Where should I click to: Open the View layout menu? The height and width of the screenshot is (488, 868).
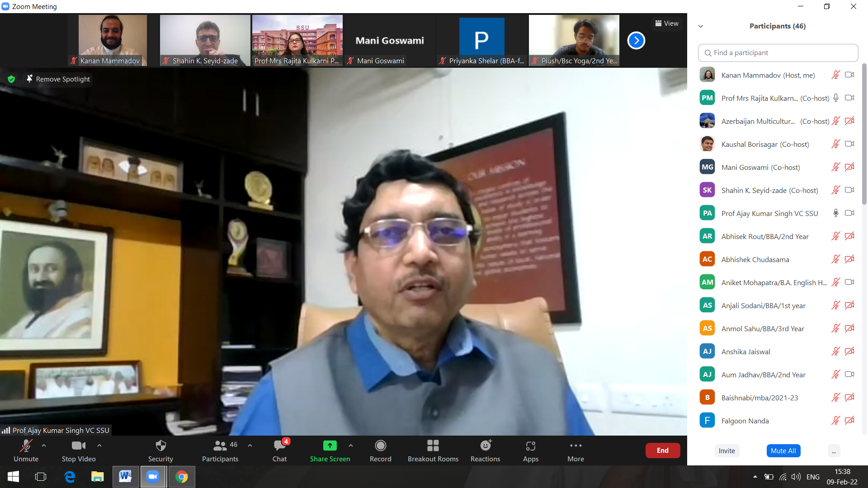click(667, 23)
